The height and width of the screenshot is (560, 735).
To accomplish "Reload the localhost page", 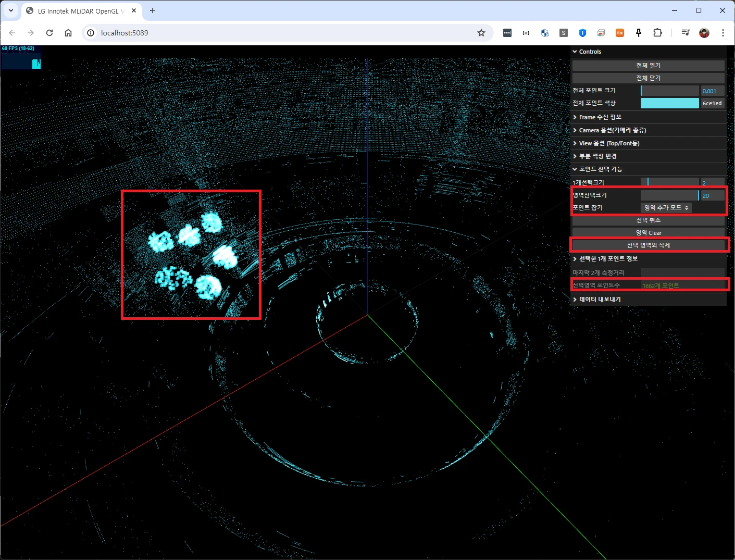I will point(49,33).
